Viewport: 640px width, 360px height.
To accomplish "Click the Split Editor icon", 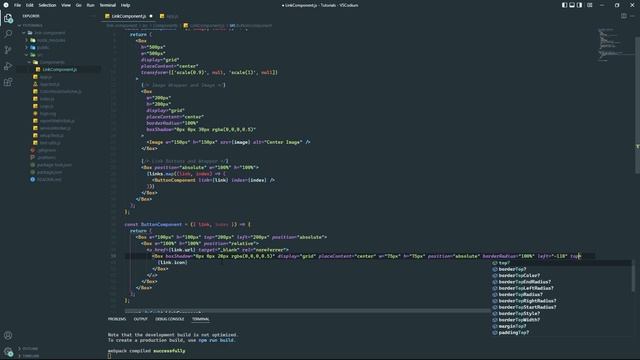I will pos(624,16).
